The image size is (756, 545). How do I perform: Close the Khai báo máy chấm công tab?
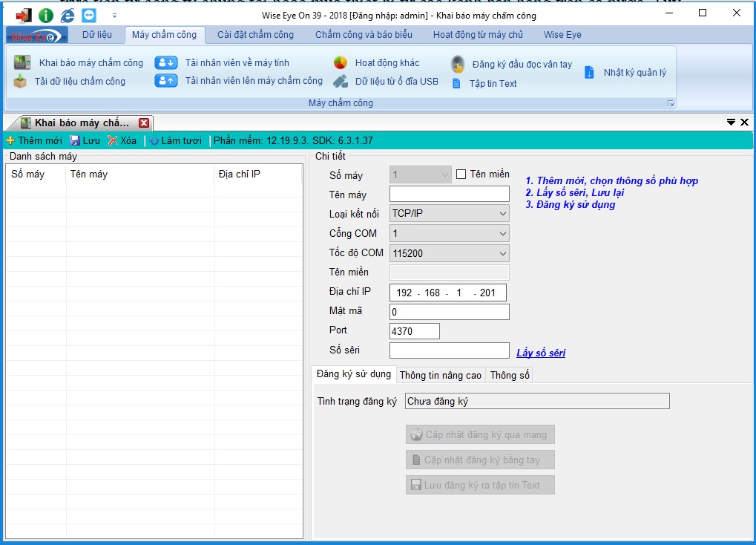pyautogui.click(x=144, y=123)
